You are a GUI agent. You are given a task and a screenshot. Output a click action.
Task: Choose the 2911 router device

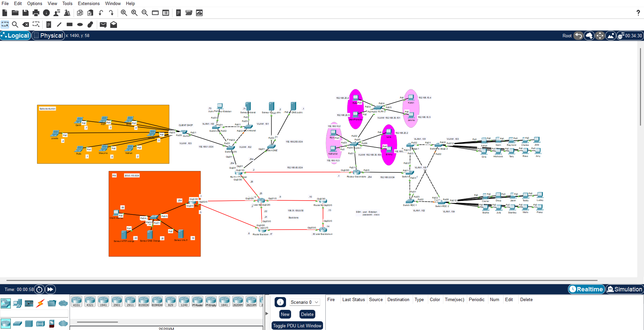click(x=130, y=301)
